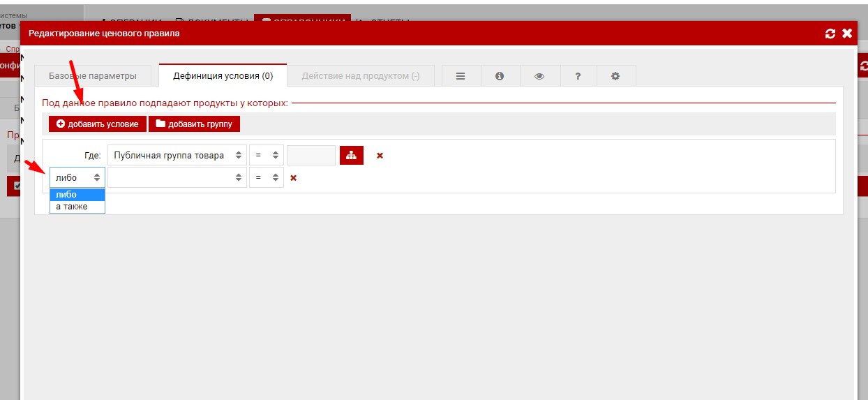This screenshot has height=400, width=868.
Task: Open the gear settings tab
Action: coord(615,76)
